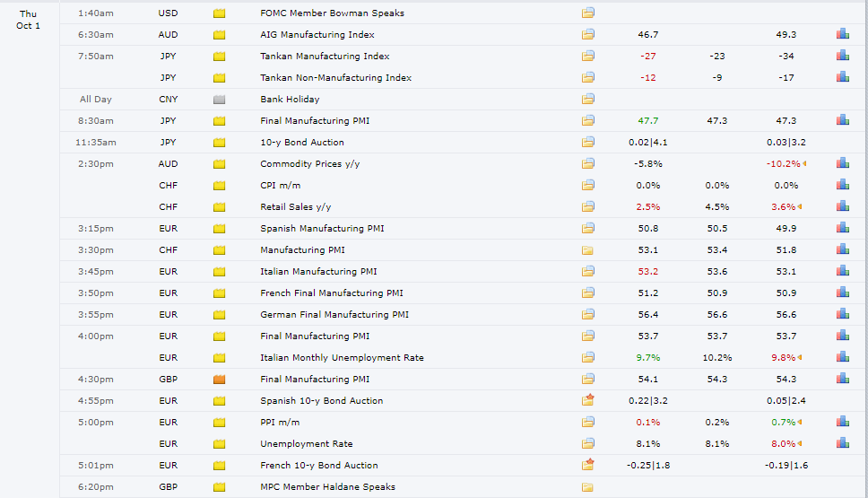Show chart for Italian Monthly Unemployment Rate
Viewport: 868px width, 498px height.
[843, 357]
